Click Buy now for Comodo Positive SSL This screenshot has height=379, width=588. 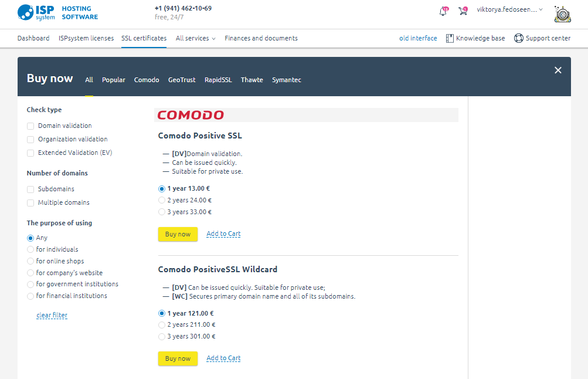(x=178, y=234)
